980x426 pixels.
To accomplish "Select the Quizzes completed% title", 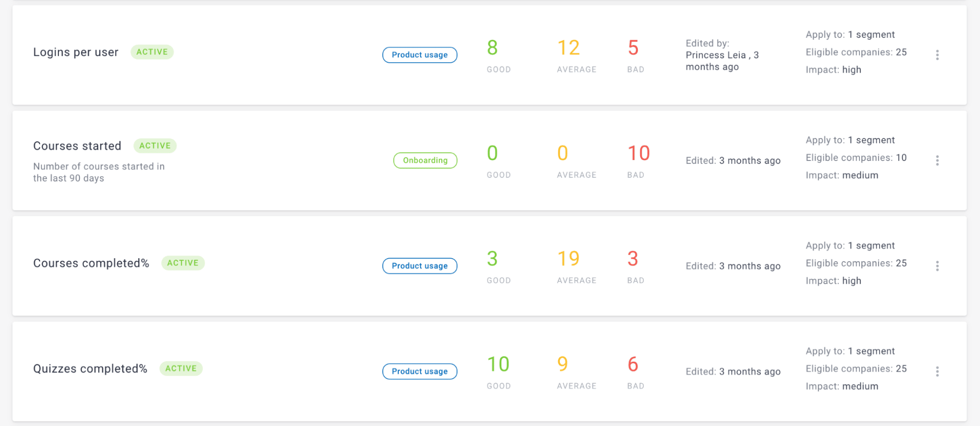I will [90, 369].
